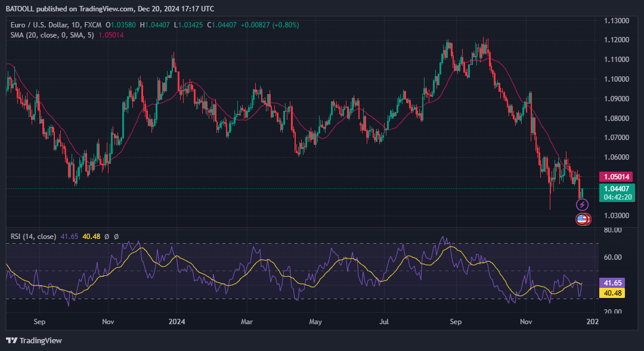Click the RSI value 41.65 in legend
The image size is (644, 351).
click(69, 237)
